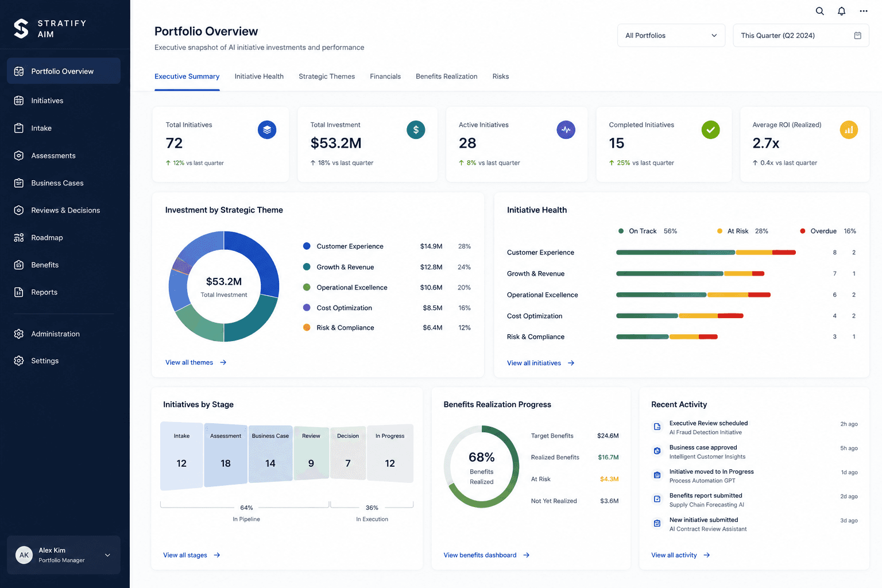Click the Settings gear icon
The image size is (882, 588).
point(19,361)
